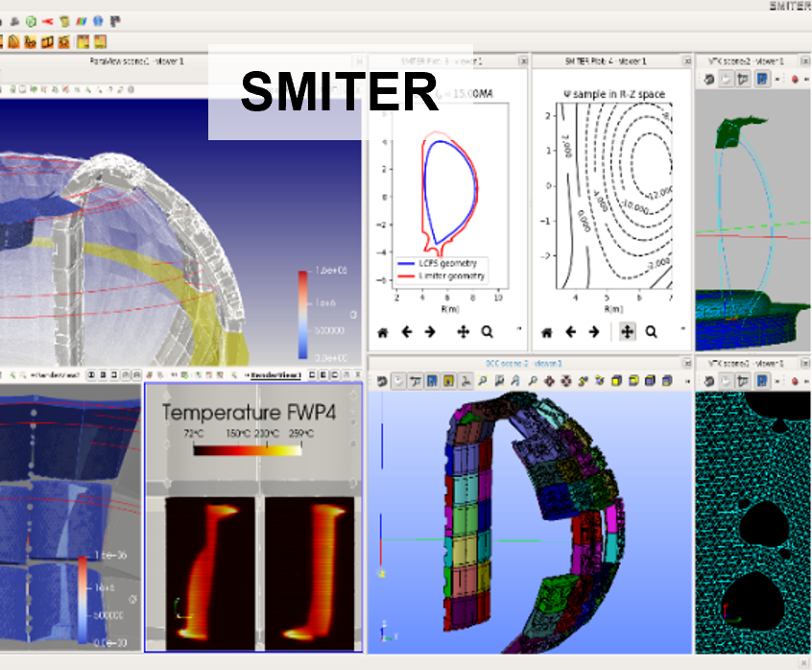Toggle the pan tool in LCFS geometry plot
812x670 pixels.
[463, 332]
